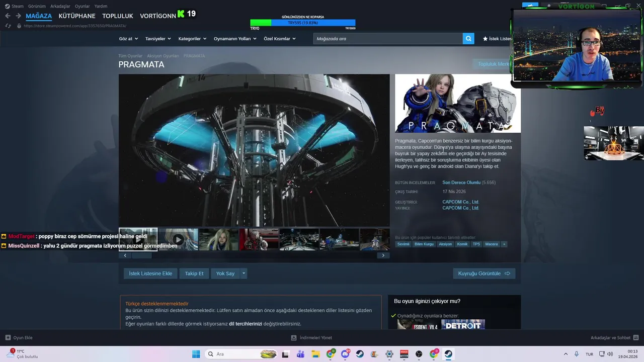644x362 pixels.
Task: Open the Settings gear on the taskbar
Action: click(x=389, y=354)
